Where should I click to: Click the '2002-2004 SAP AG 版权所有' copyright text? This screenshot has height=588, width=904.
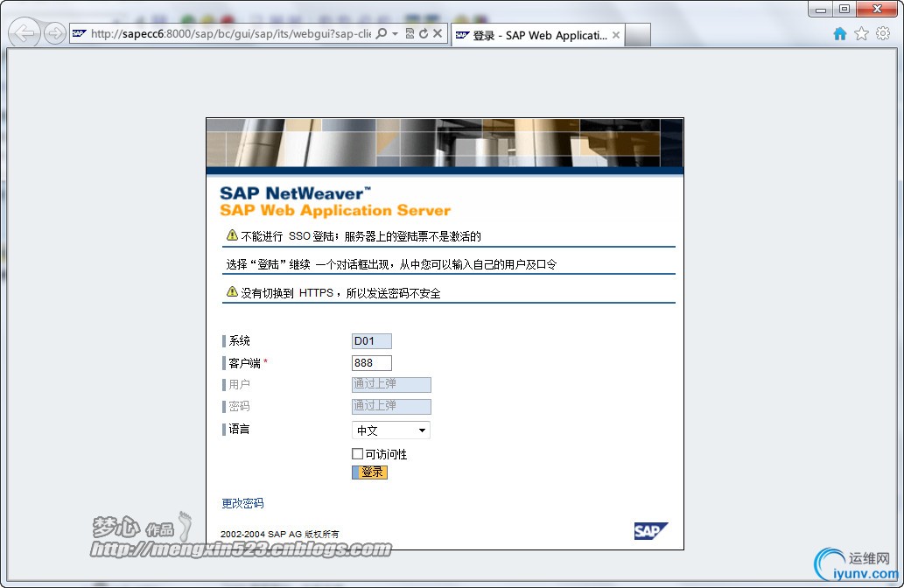click(x=280, y=535)
